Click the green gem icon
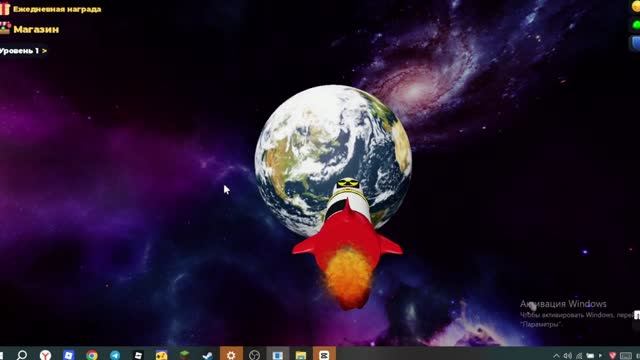 pyautogui.click(x=636, y=25)
